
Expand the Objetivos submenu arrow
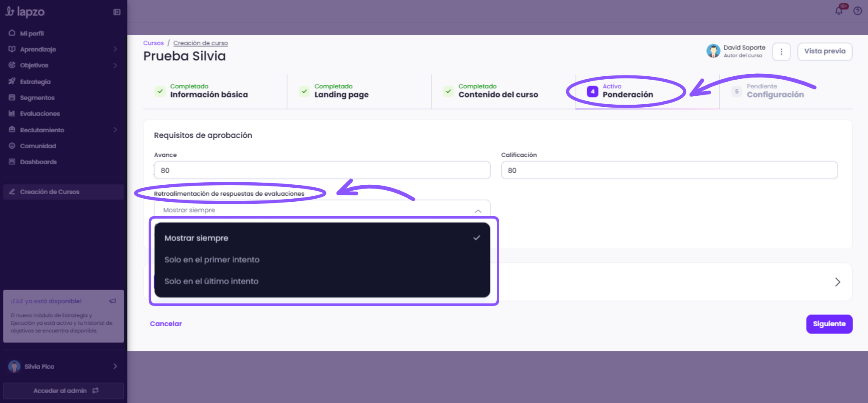tap(115, 65)
